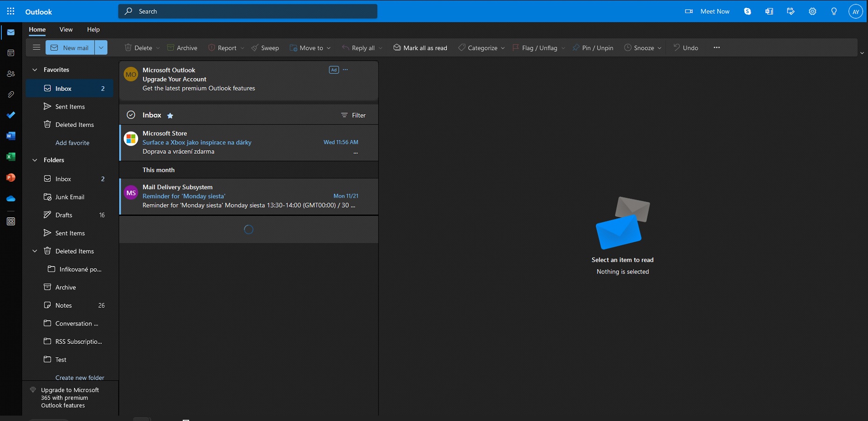Screen dimensions: 868x421
Task: Toggle the hamburger navigation pane button
Action: [x=36, y=47]
